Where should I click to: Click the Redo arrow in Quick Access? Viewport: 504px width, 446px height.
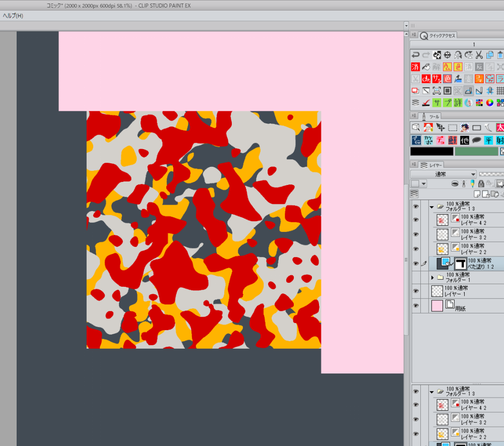tap(426, 55)
